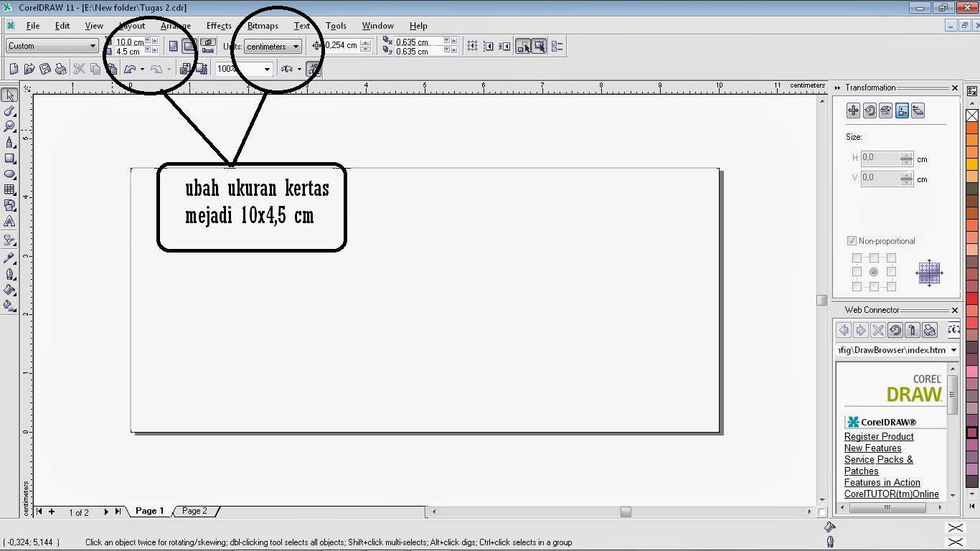Select the Ellipse tool

point(9,174)
